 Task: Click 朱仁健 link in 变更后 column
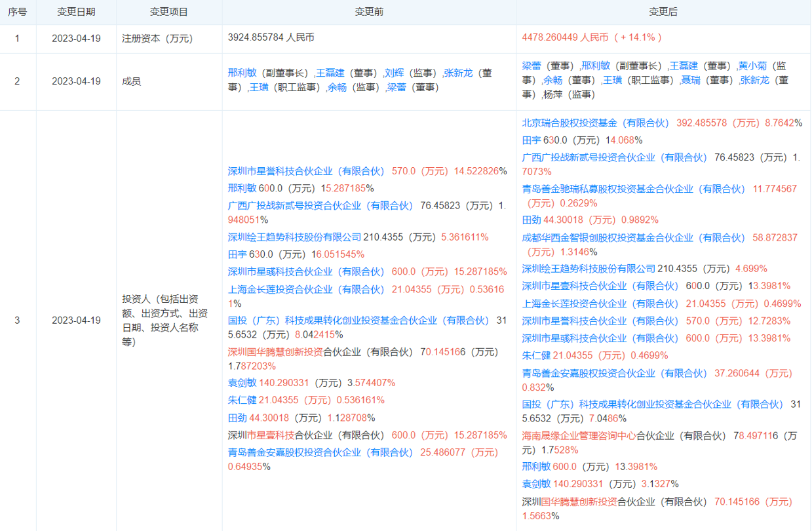pos(535,355)
